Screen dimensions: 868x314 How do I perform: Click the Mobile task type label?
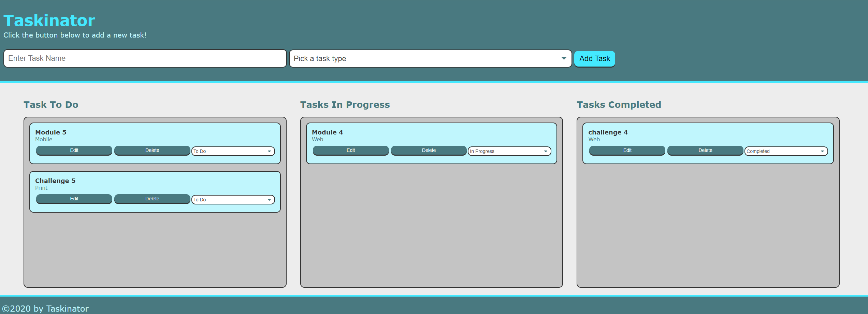coord(44,139)
